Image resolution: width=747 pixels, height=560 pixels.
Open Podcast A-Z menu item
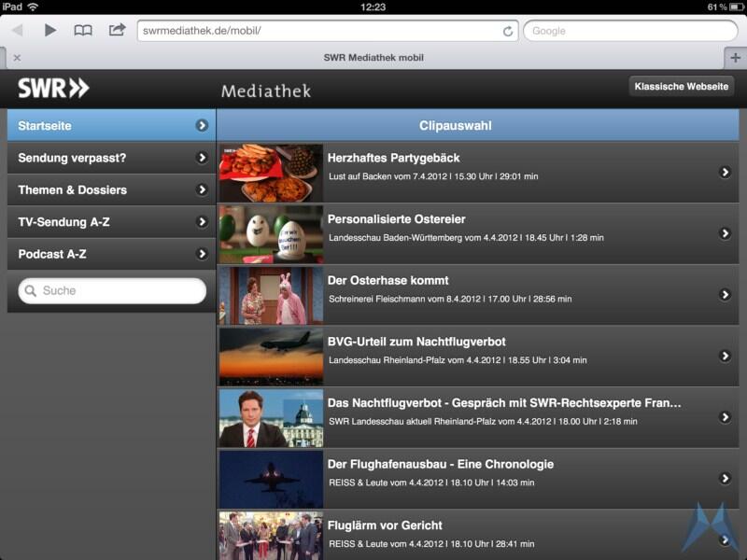(111, 254)
